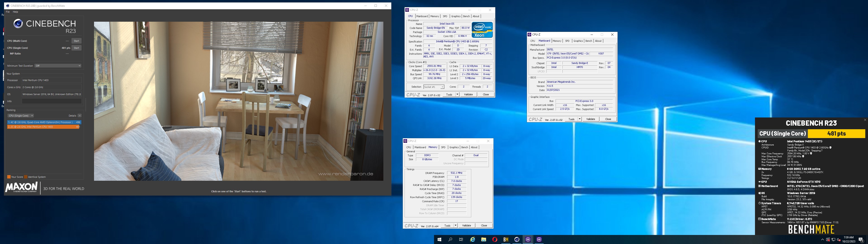Click the GPU icon in BenchMate panel

(759, 182)
